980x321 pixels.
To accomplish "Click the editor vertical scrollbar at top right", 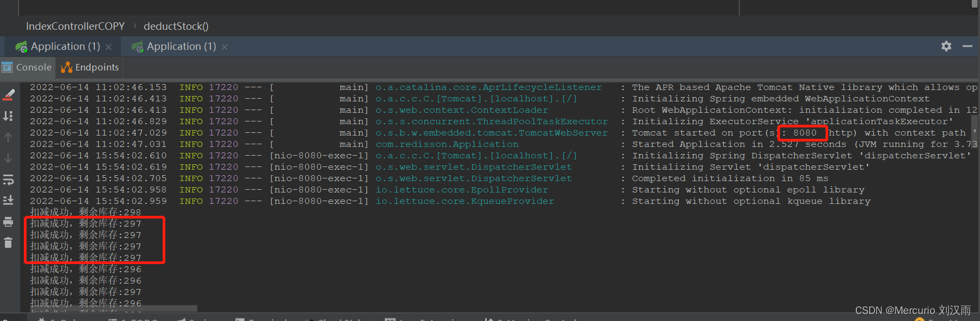I will coord(975,4).
